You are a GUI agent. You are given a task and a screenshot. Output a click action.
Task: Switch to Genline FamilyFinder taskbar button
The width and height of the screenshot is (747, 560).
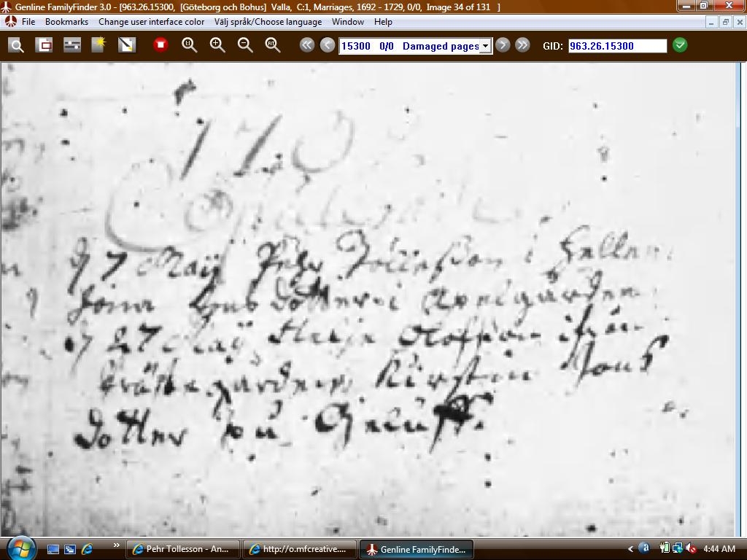coord(416,549)
